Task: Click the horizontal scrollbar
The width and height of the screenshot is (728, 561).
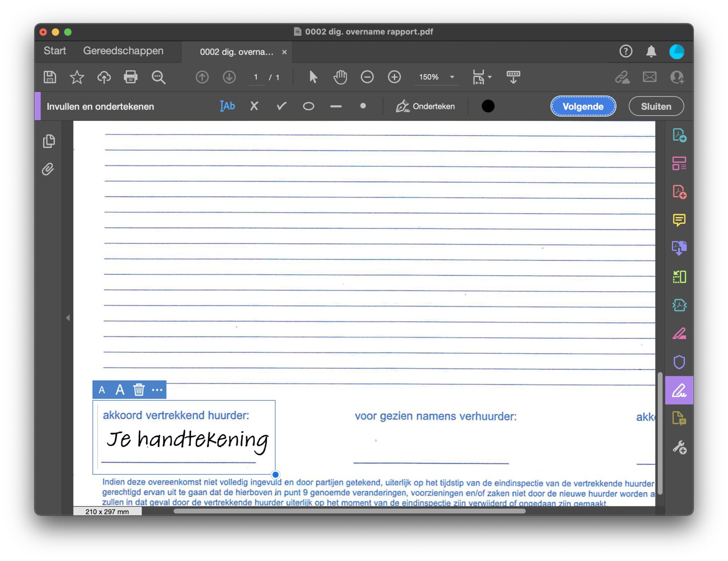Action: tap(350, 511)
